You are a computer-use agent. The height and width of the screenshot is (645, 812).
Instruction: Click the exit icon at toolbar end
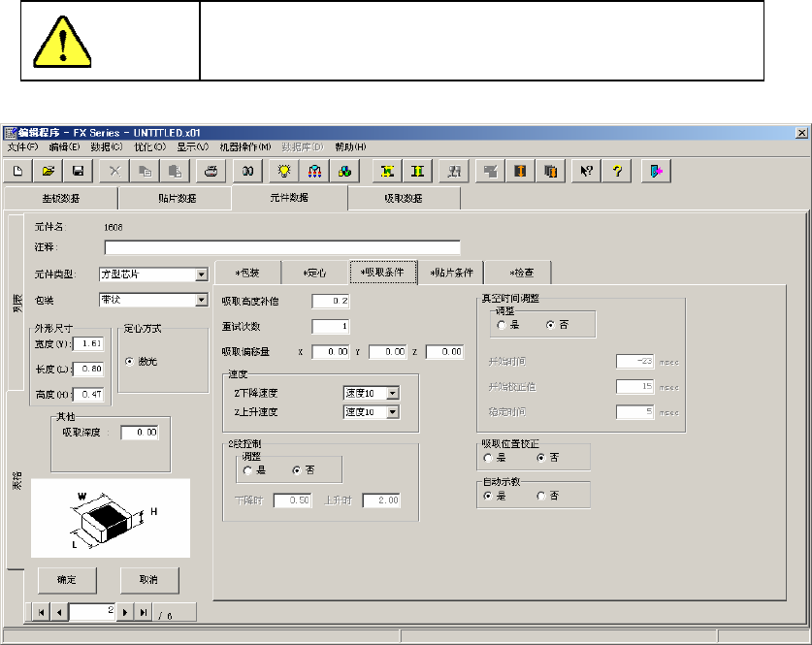click(657, 171)
